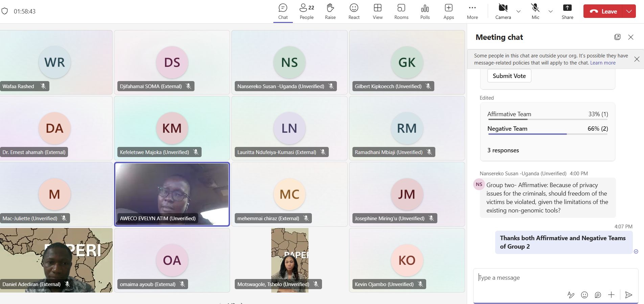Open the People participants list
The height and width of the screenshot is (304, 644).
coord(306,11)
